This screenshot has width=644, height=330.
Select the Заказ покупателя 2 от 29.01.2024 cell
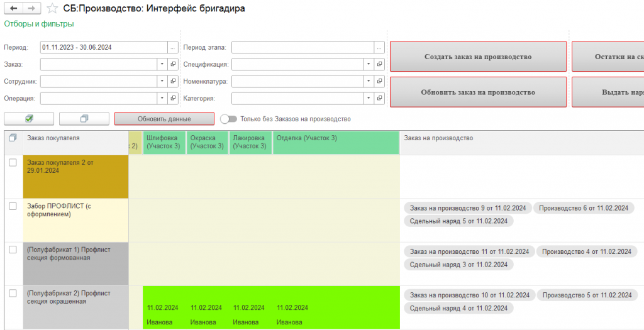75,177
